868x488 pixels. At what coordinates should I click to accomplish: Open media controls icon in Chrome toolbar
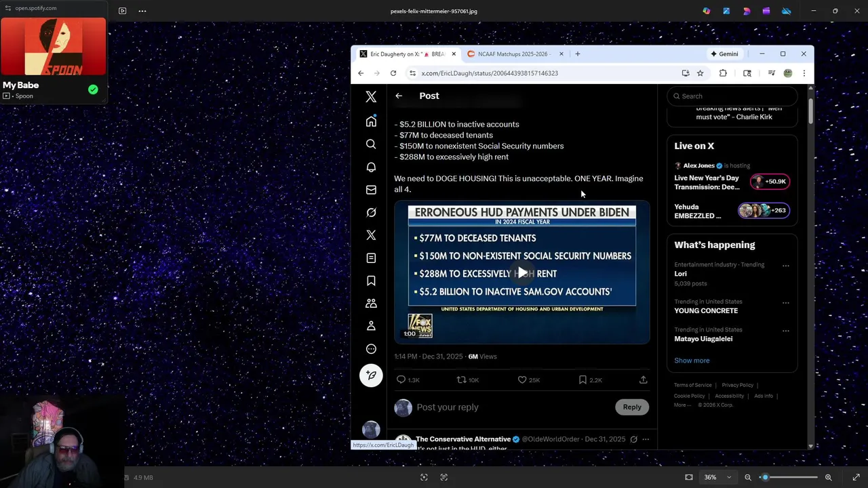[x=771, y=73]
